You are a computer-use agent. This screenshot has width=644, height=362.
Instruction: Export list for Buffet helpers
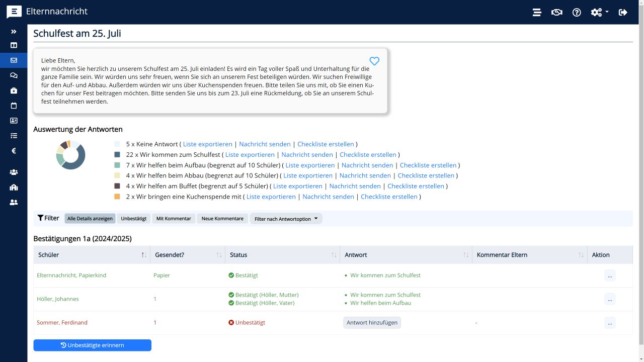[x=298, y=186]
